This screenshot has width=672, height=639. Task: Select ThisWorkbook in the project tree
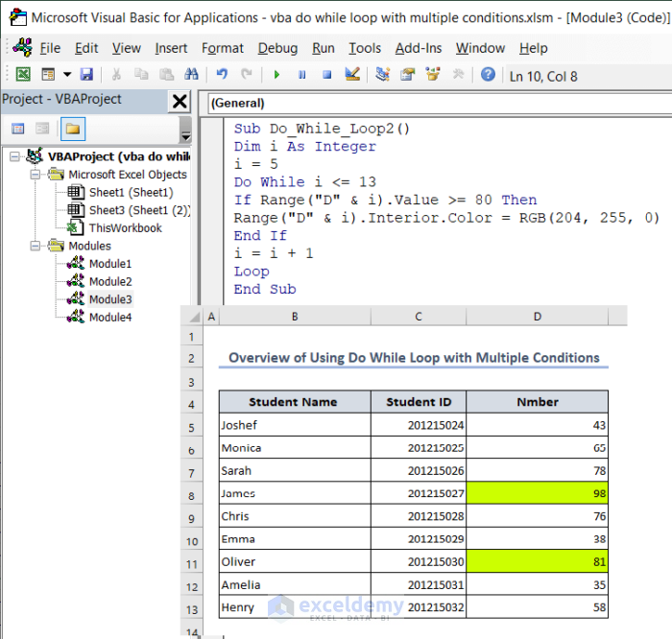(x=125, y=228)
